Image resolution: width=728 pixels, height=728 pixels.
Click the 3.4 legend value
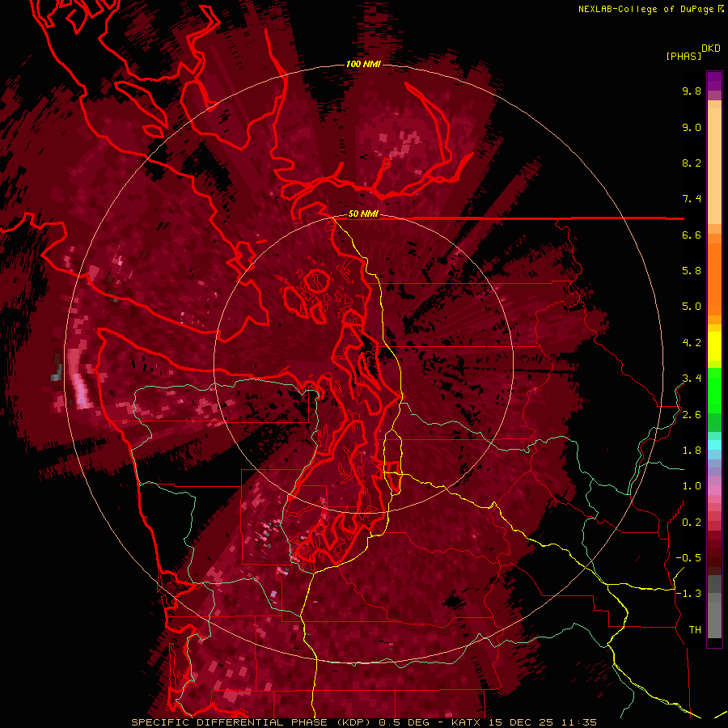coord(692,379)
